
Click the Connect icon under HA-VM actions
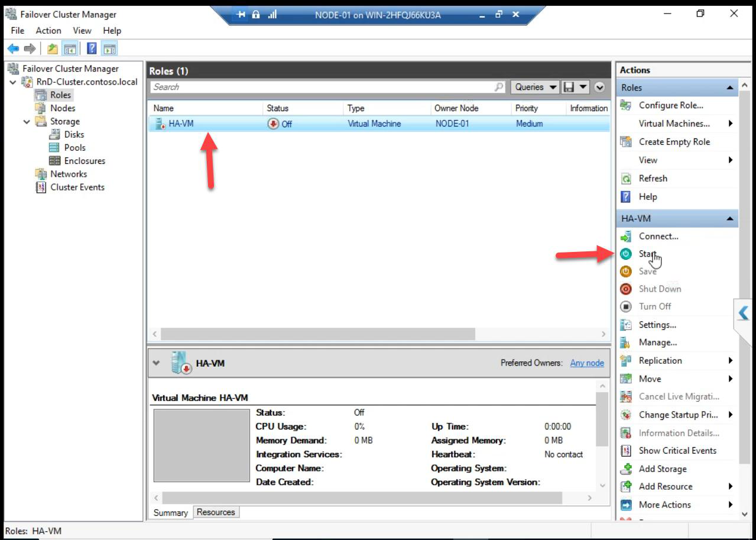(x=626, y=237)
